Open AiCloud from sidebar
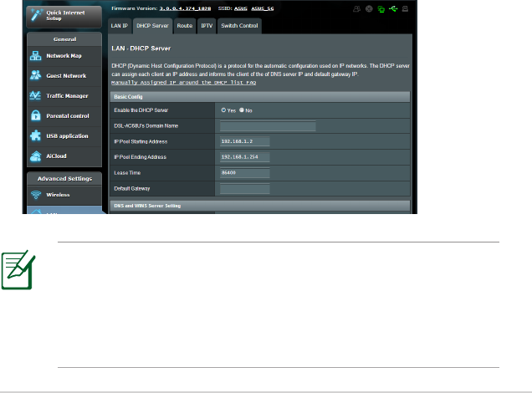The height and width of the screenshot is (393, 532). pyautogui.click(x=64, y=156)
